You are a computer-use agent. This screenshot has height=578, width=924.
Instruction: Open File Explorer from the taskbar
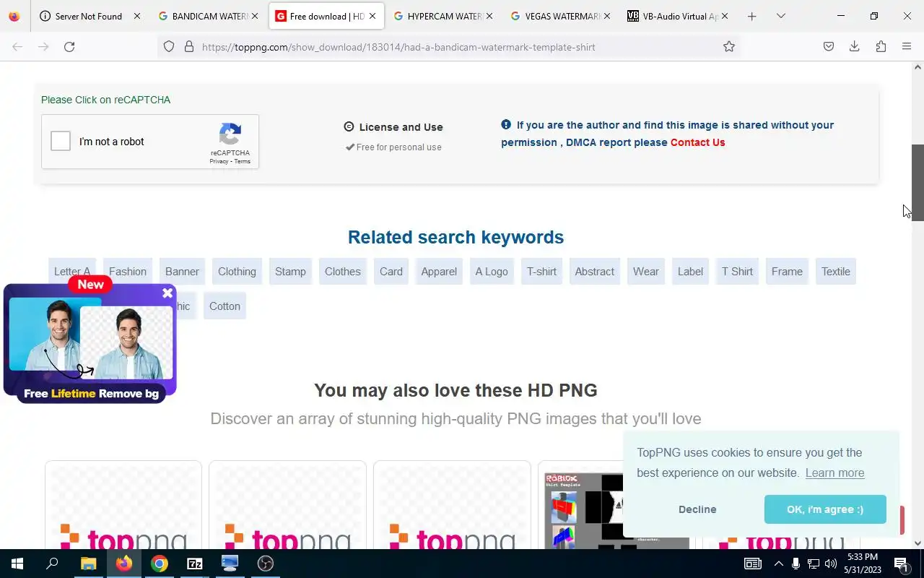point(88,564)
